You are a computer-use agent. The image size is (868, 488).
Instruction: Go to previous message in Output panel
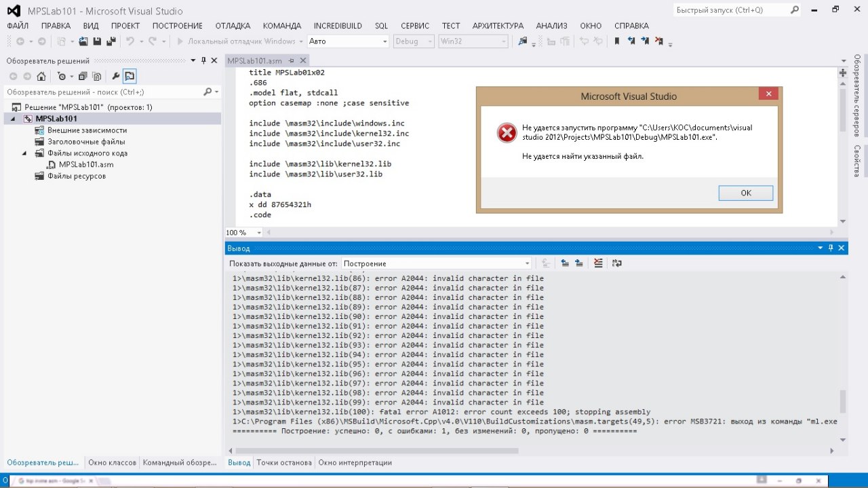(565, 263)
